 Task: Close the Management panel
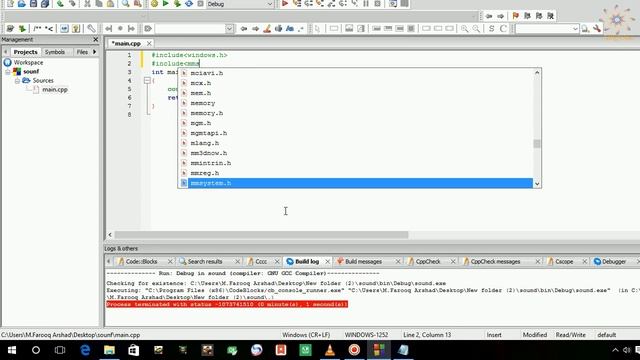pos(96,40)
